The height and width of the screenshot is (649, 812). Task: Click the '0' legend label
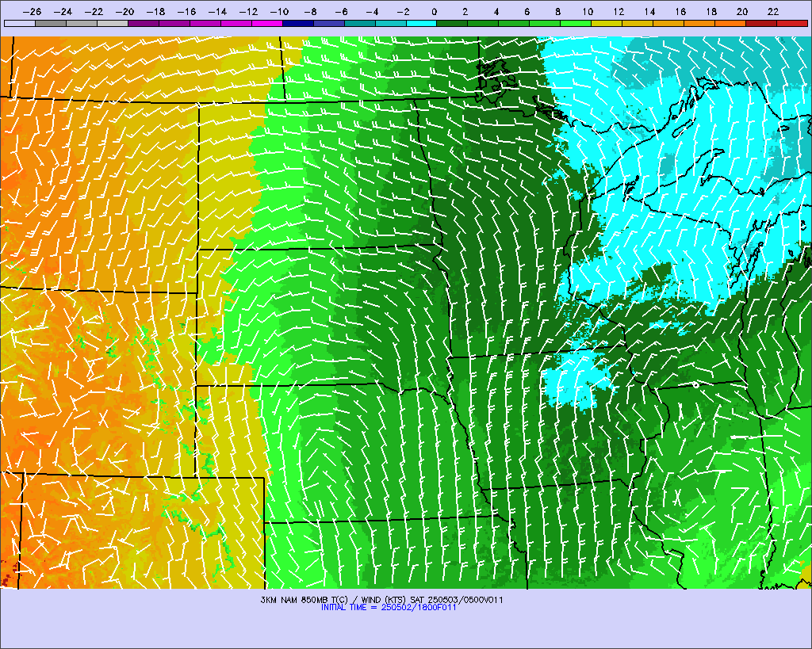point(434,11)
